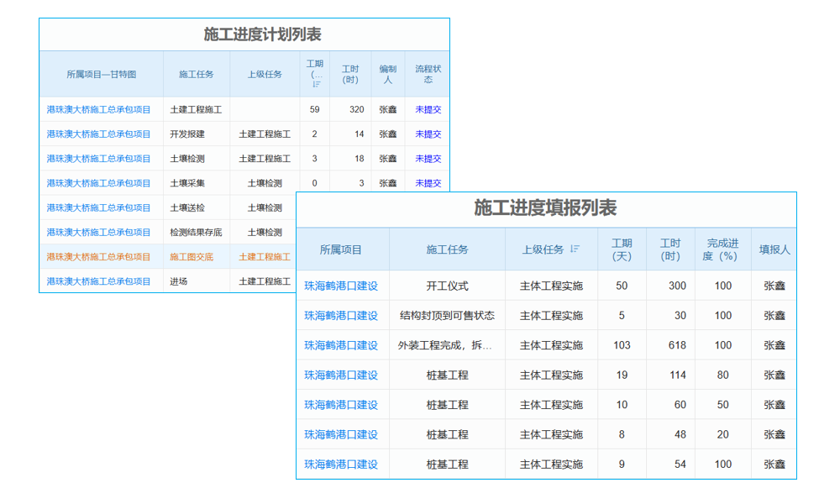Image resolution: width=840 pixels, height=504 pixels.
Task: Click 未提交 status on the 土壤检测 row
Action: tap(428, 158)
